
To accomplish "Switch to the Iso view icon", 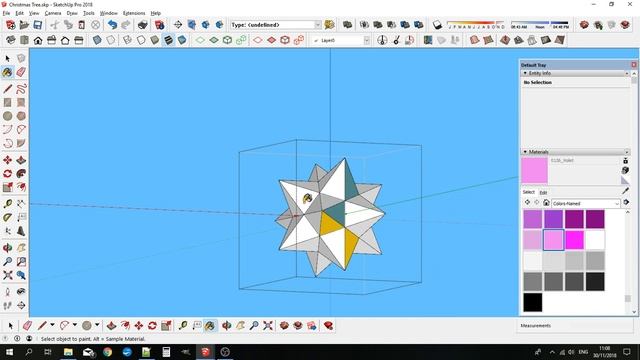I will tap(10, 40).
